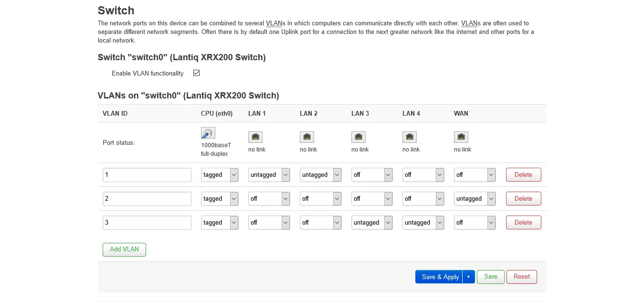This screenshot has height=303, width=644.
Task: Click the "LAN 2" column header
Action: [308, 114]
